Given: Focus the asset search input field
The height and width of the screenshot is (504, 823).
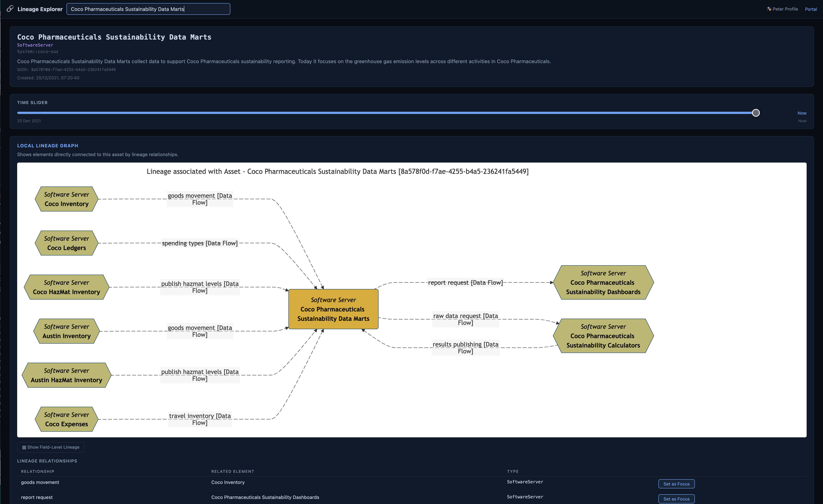Looking at the screenshot, I should click(x=148, y=9).
